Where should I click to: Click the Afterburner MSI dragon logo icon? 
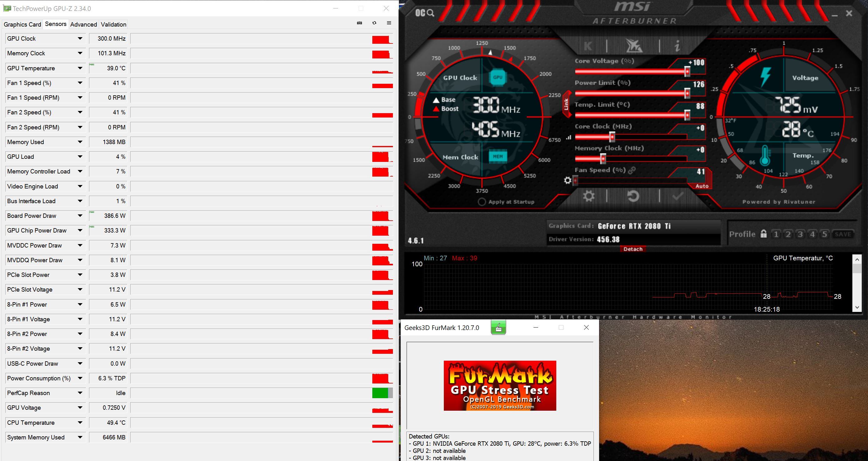tap(634, 46)
